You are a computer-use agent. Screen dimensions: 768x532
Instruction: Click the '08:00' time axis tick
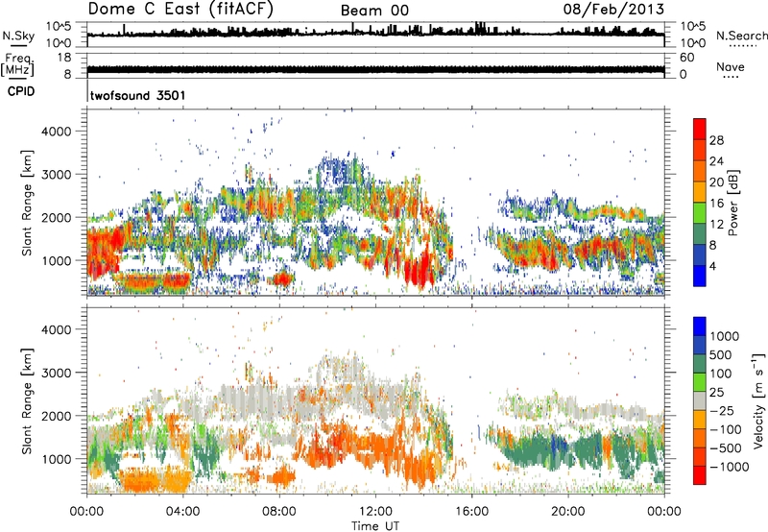pyautogui.click(x=279, y=512)
